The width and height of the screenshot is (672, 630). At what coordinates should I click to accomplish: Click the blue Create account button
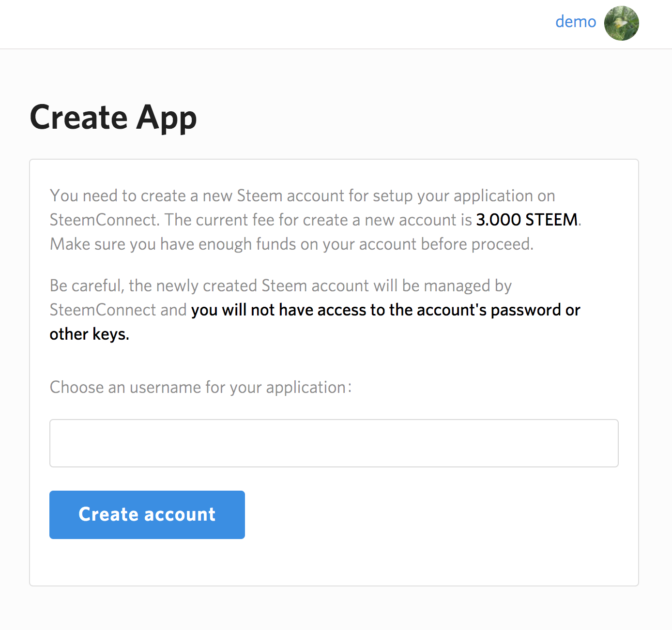147,514
